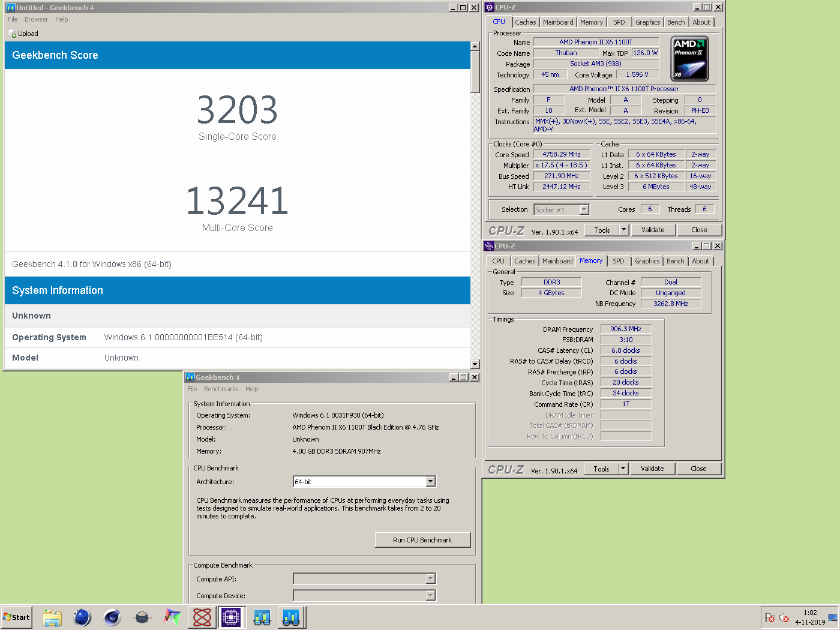Click the muted speaker volume tray icon
The height and width of the screenshot is (630, 840).
(784, 617)
